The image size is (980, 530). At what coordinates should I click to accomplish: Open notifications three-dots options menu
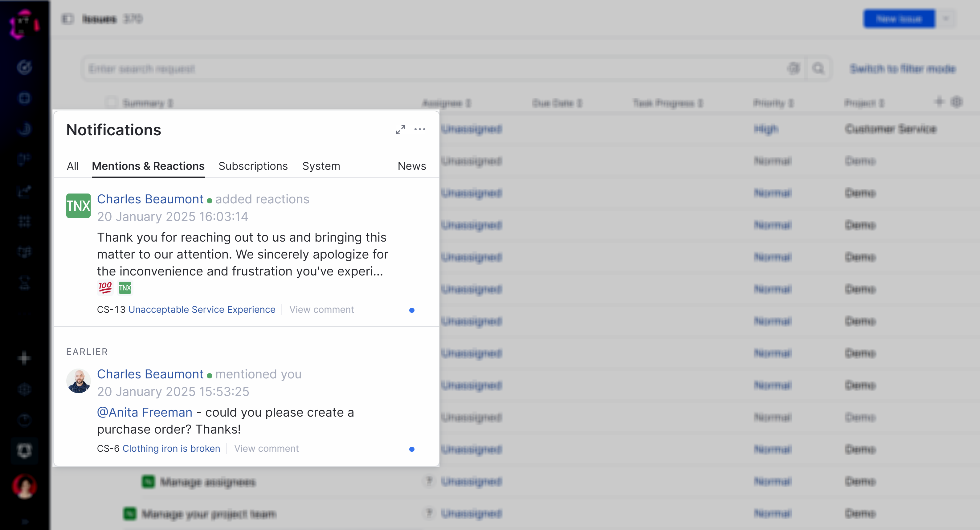coord(420,129)
